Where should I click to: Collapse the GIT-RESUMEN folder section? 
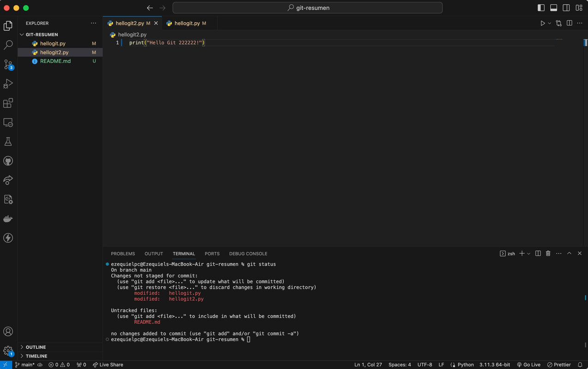[x=60, y=35]
